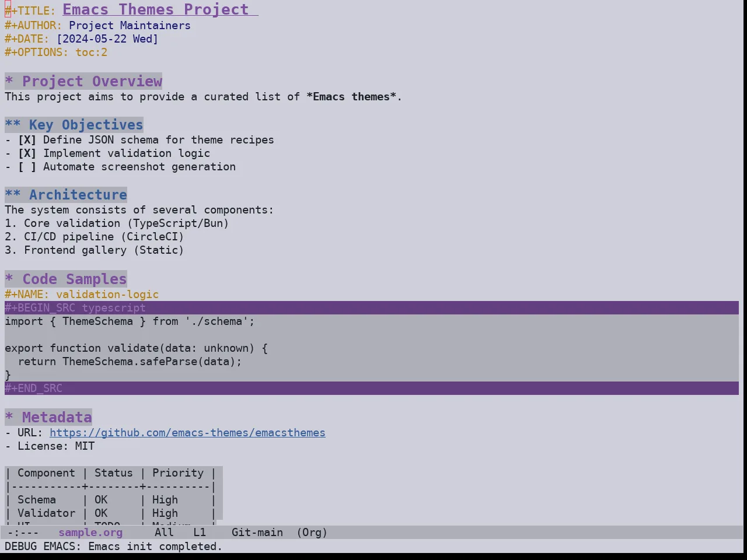Viewport: 747px width, 560px height.
Task: Click the 'import { ThemeSchema }' code line
Action: coord(130,321)
